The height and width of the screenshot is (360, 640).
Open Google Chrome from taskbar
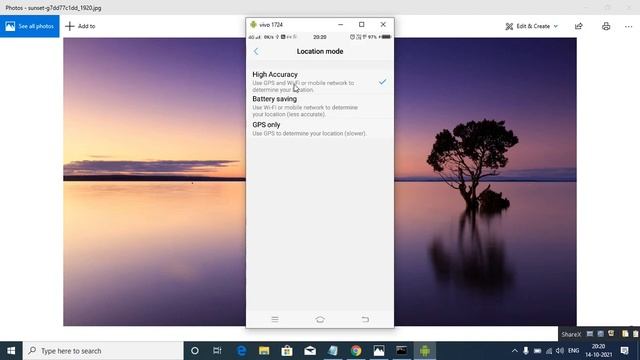coord(356,351)
